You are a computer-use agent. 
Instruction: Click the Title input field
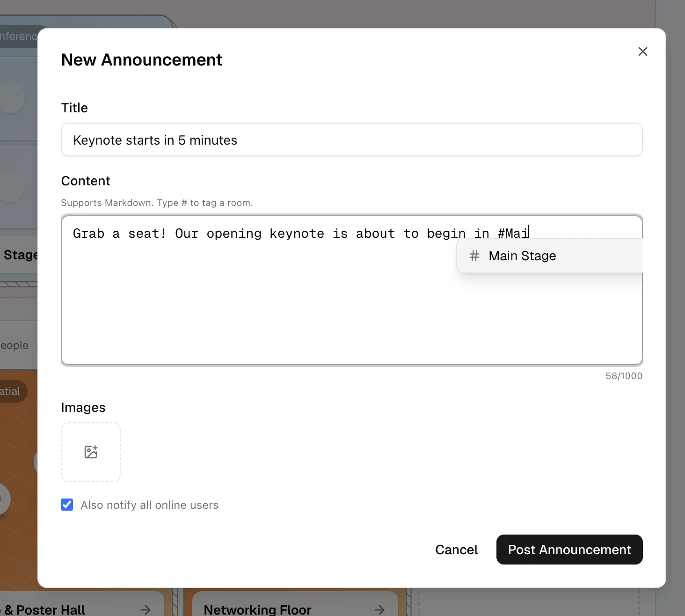pyautogui.click(x=352, y=139)
